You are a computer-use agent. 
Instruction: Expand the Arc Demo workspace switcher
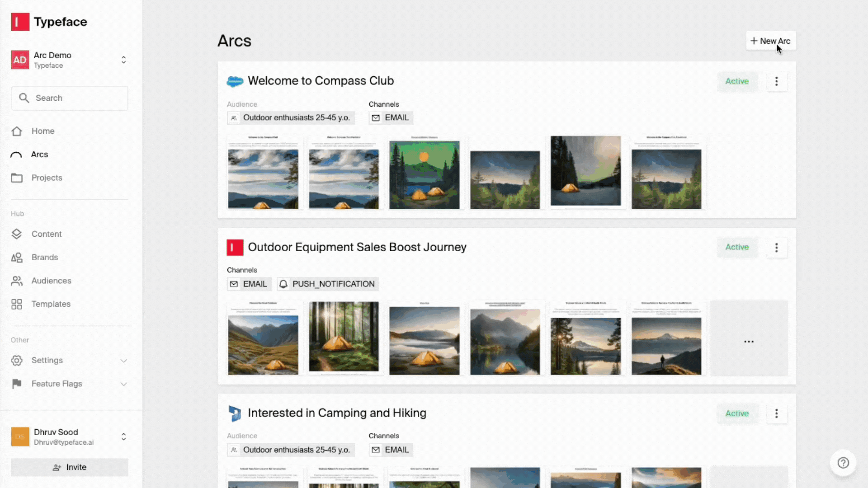(x=123, y=59)
